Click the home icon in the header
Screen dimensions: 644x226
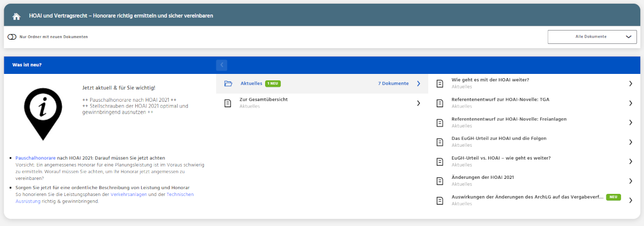coord(17,16)
